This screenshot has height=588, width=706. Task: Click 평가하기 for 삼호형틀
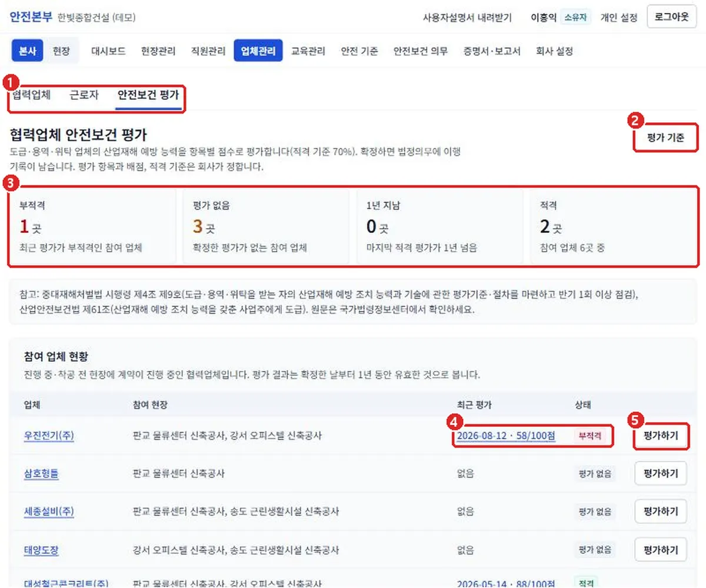click(x=661, y=473)
